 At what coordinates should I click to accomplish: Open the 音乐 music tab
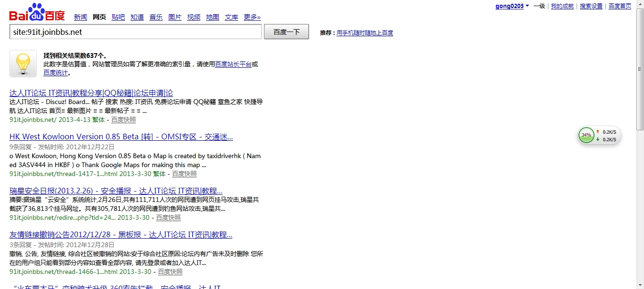tap(156, 17)
